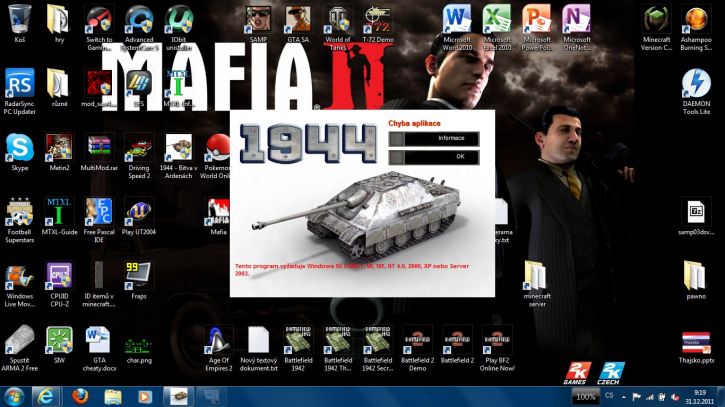Open the SIW shortcut

[59, 342]
